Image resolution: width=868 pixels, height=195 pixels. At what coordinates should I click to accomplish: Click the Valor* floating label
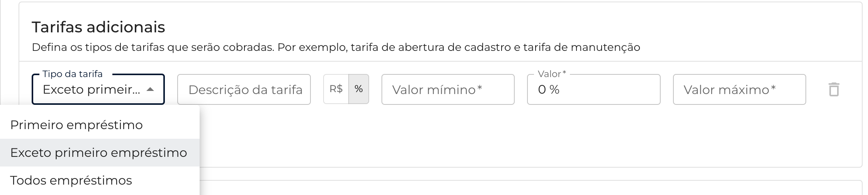(x=552, y=74)
